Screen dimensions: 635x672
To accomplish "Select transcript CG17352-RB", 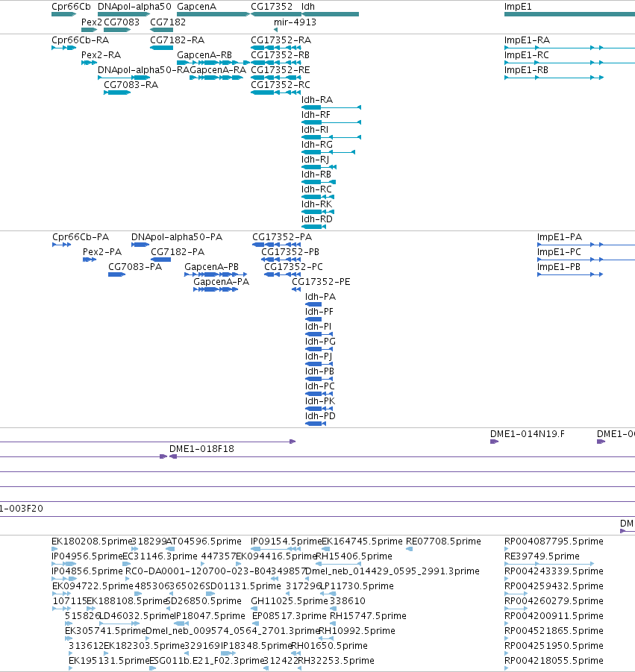I will coord(280,55).
